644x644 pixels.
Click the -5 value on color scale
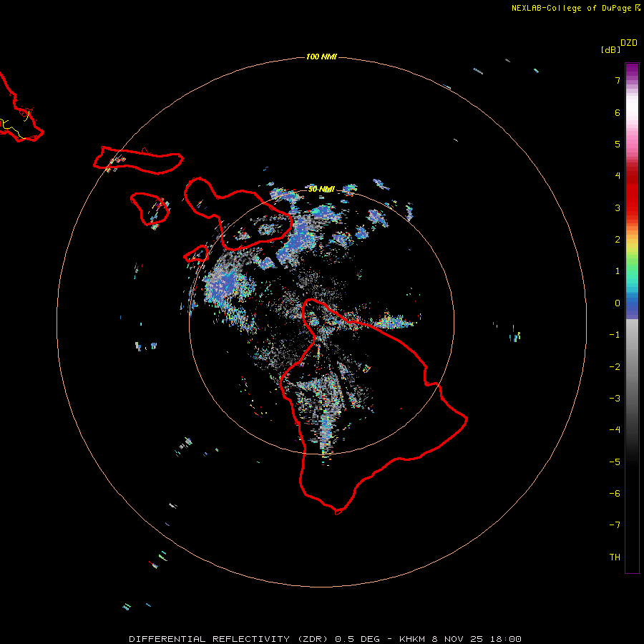point(615,462)
